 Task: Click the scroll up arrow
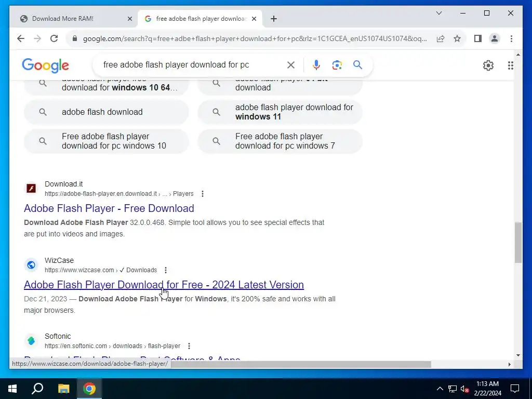pos(518,54)
